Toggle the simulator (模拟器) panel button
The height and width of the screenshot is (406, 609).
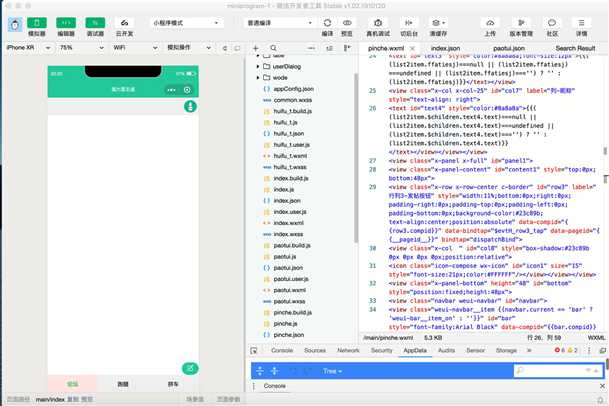pyautogui.click(x=37, y=23)
